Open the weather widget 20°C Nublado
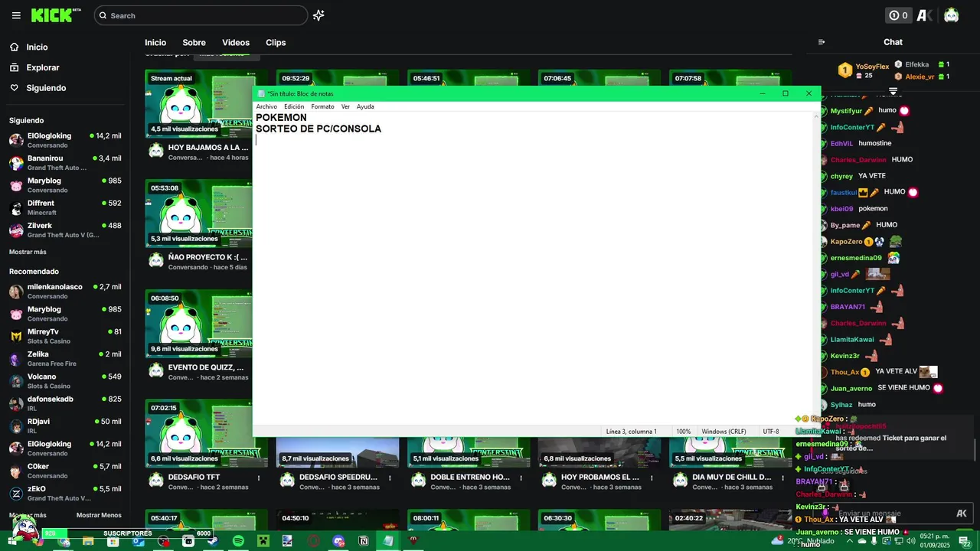980x551 pixels. point(803,541)
